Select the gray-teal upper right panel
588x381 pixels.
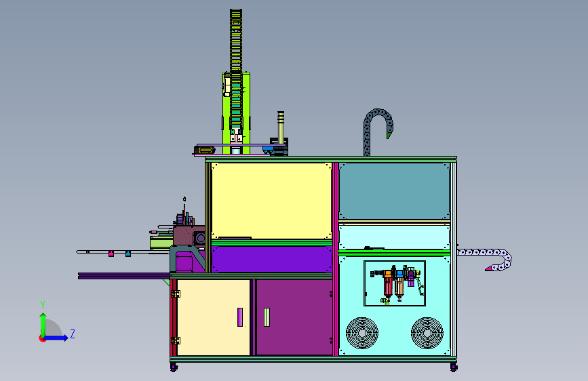[x=394, y=191]
